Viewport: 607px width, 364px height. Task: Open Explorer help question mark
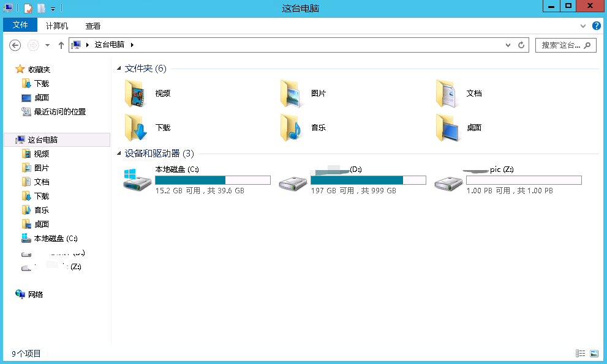pyautogui.click(x=596, y=26)
